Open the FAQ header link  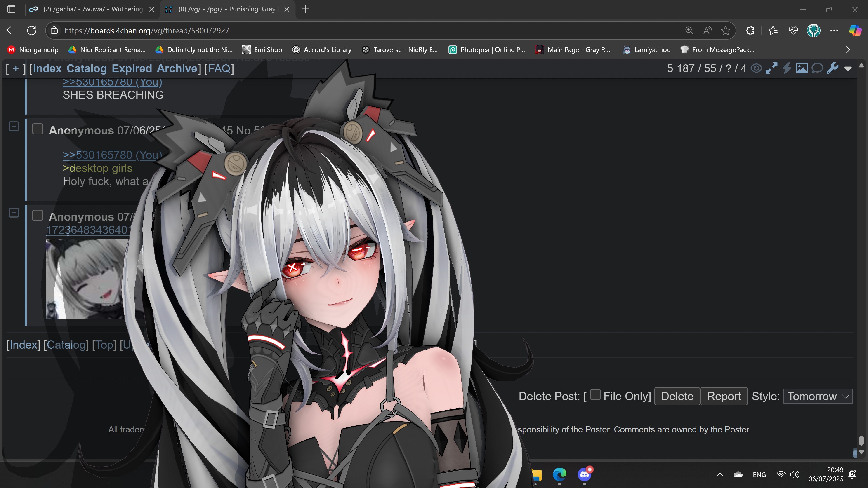tap(219, 68)
